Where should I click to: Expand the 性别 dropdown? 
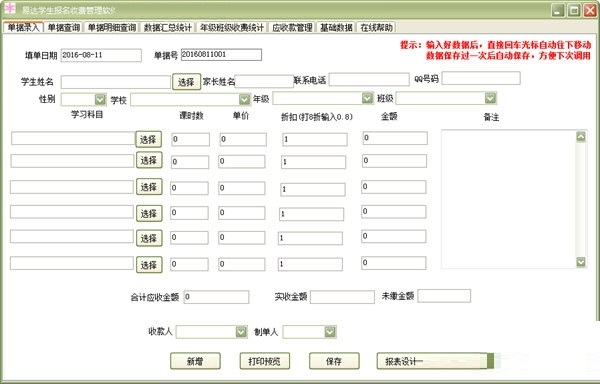(x=100, y=99)
